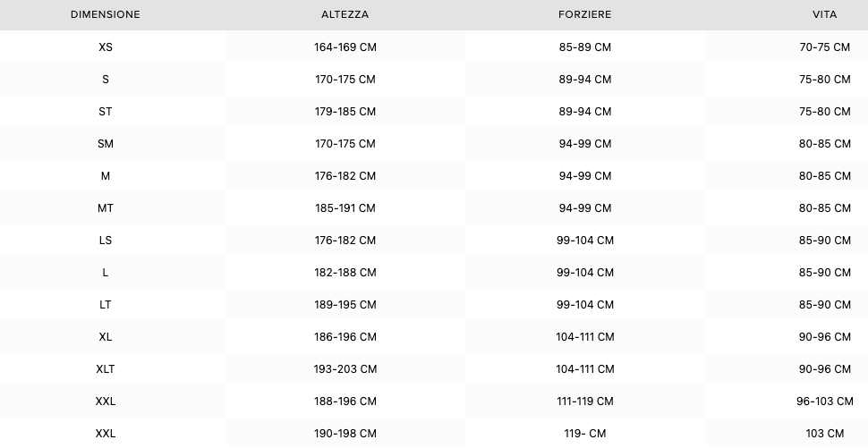The height and width of the screenshot is (448, 868).
Task: Click the 179-185 CM height cell
Action: coord(345,112)
